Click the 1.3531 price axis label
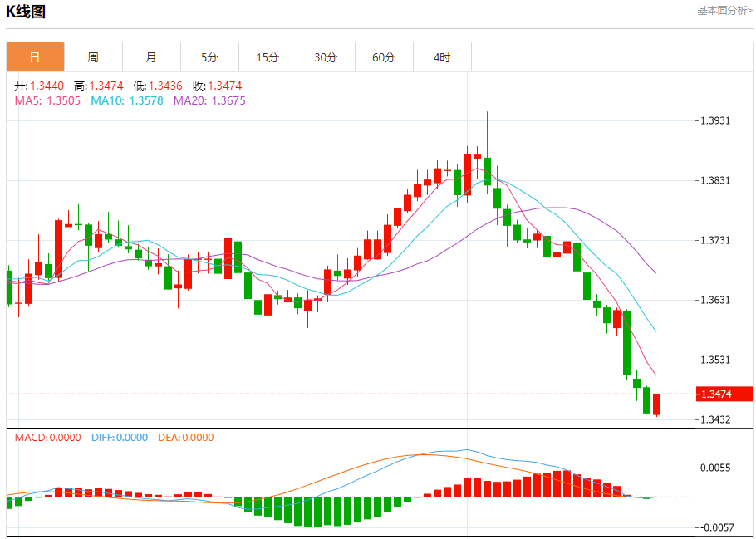This screenshot has height=539, width=756. coord(715,360)
